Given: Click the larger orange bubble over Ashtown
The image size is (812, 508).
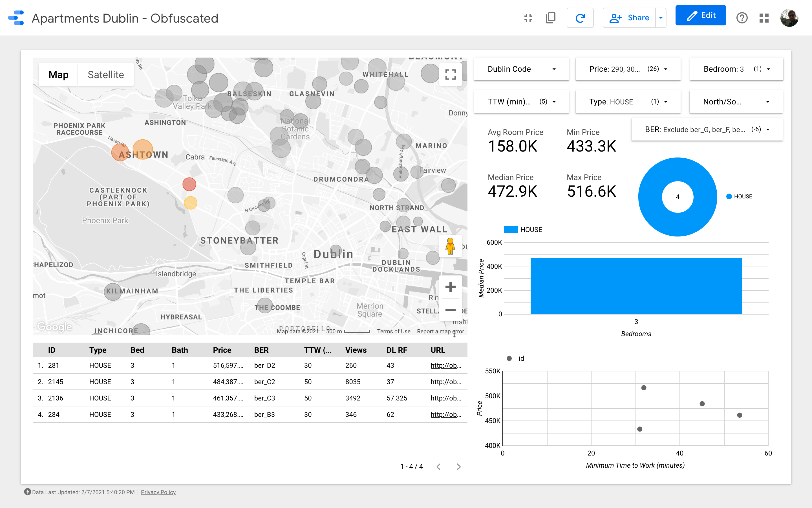Looking at the screenshot, I should [143, 150].
